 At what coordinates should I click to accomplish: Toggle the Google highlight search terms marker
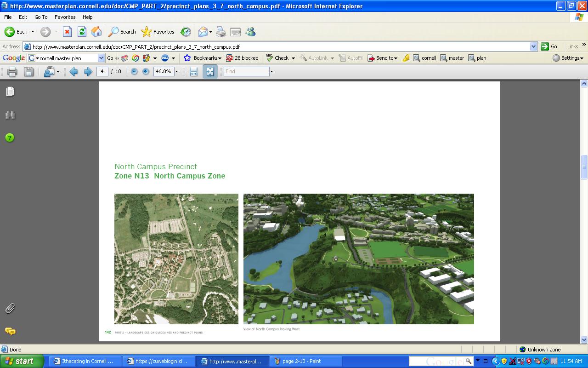pos(406,58)
